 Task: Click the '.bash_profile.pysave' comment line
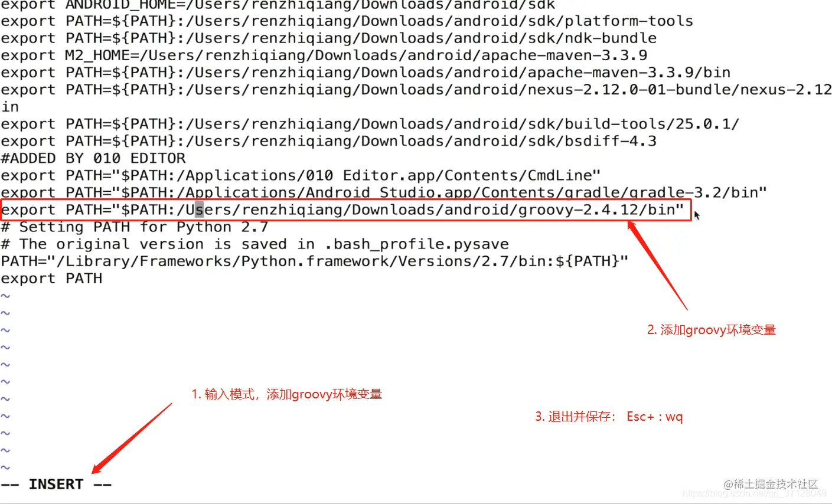(x=255, y=244)
